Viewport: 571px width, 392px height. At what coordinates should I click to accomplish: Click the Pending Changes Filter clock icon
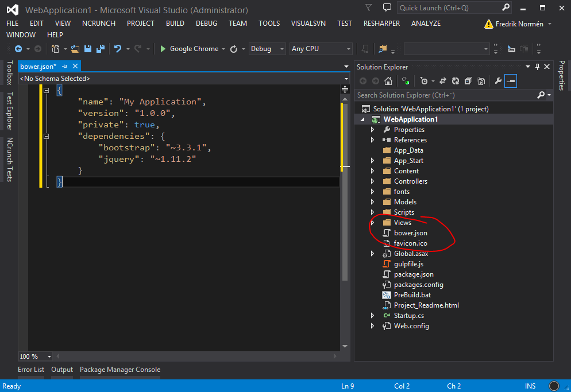424,81
